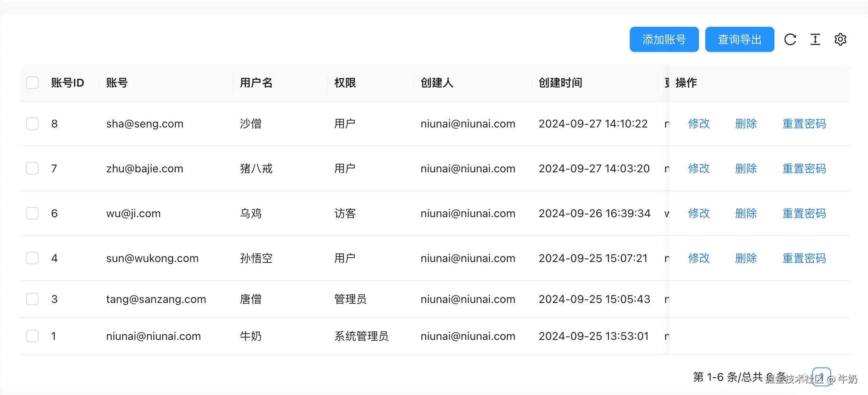
Task: Click the refresh table data icon
Action: point(791,39)
